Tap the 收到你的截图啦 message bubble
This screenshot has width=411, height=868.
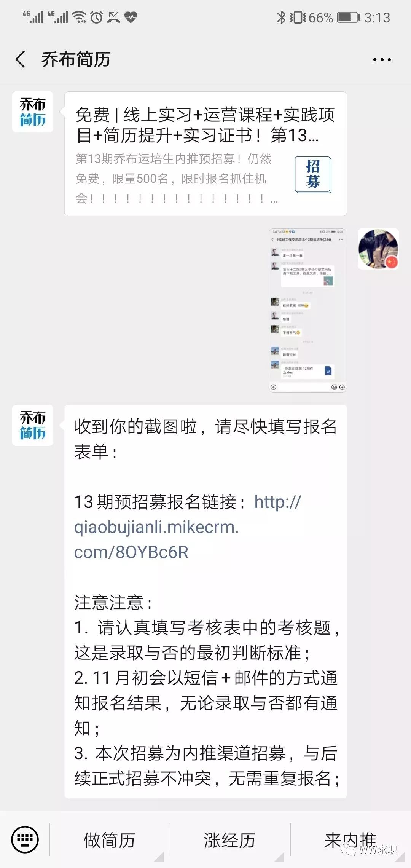click(x=205, y=602)
